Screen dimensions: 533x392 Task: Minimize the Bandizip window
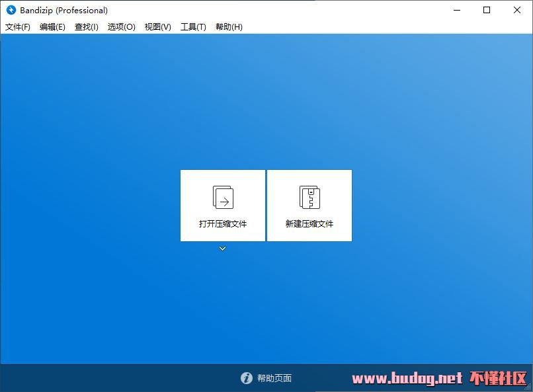click(457, 10)
